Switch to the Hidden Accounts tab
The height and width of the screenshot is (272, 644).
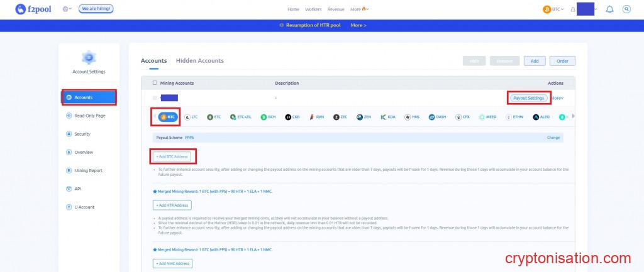[199, 61]
